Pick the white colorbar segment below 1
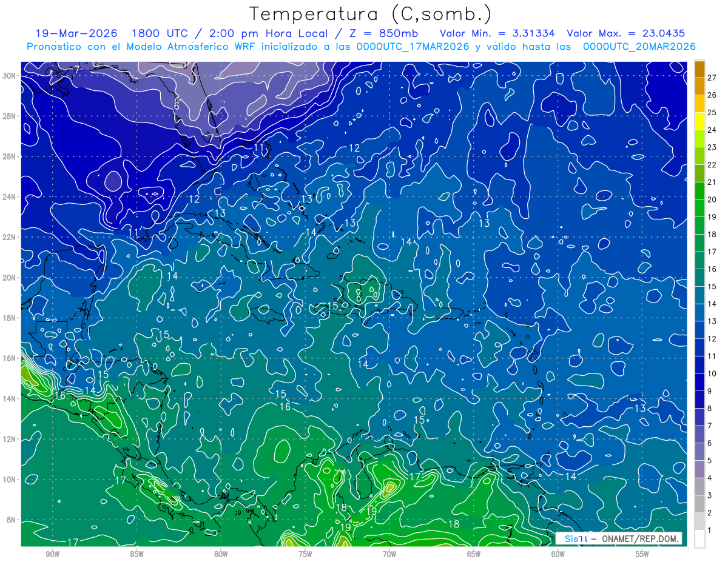Image resolution: width=728 pixels, height=562 pixels. (x=699, y=539)
